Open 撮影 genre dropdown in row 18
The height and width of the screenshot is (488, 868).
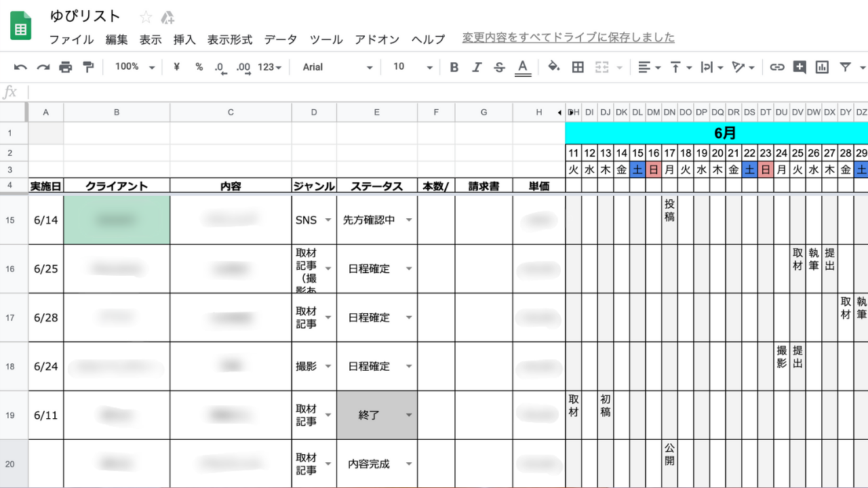328,367
